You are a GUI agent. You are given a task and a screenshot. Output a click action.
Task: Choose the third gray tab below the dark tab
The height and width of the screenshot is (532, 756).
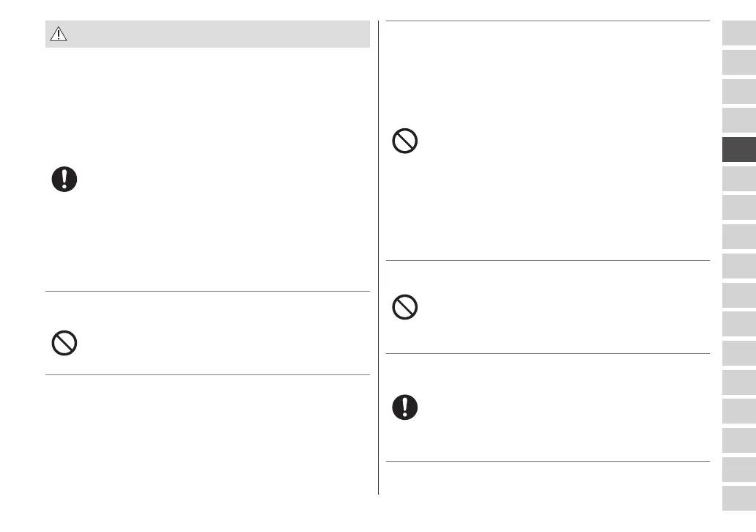[738, 237]
